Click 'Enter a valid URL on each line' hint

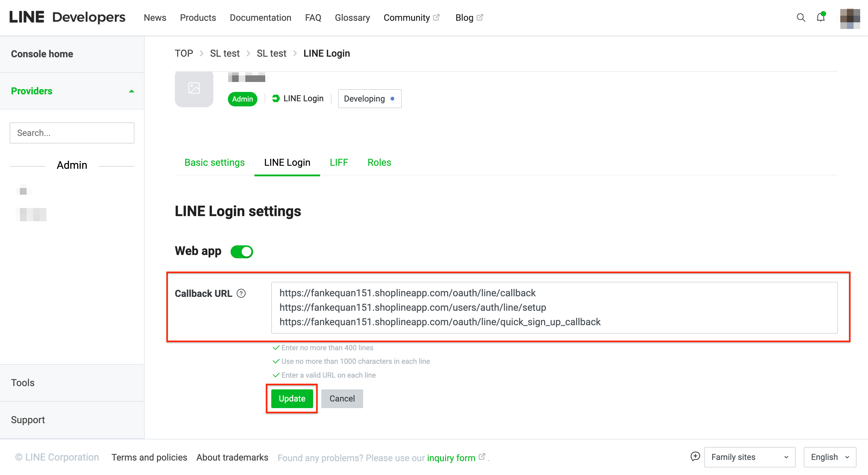pyautogui.click(x=328, y=375)
